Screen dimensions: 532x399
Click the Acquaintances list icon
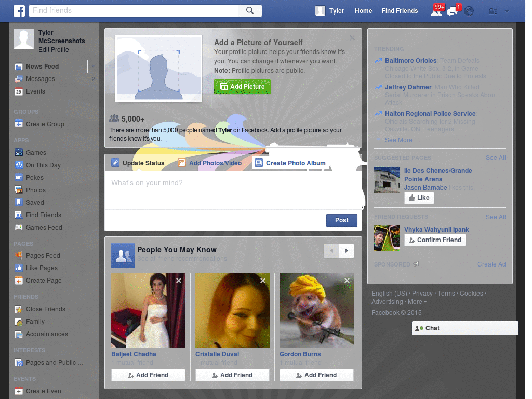(19, 334)
